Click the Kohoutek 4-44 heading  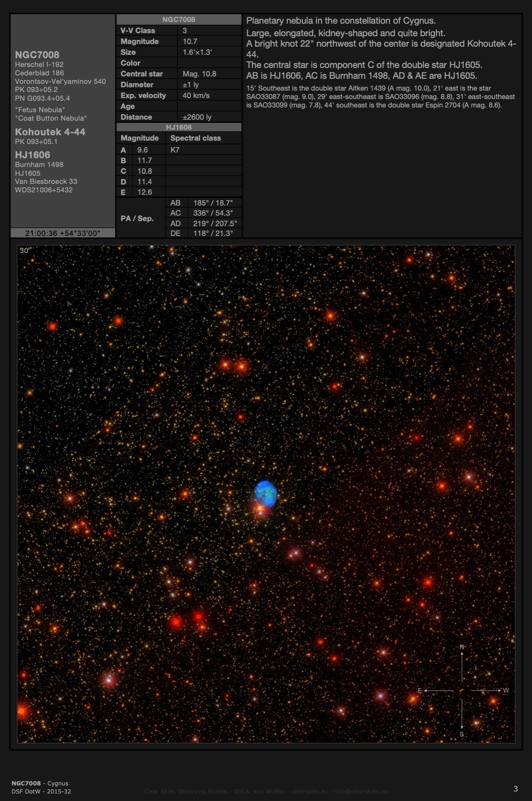(x=50, y=132)
